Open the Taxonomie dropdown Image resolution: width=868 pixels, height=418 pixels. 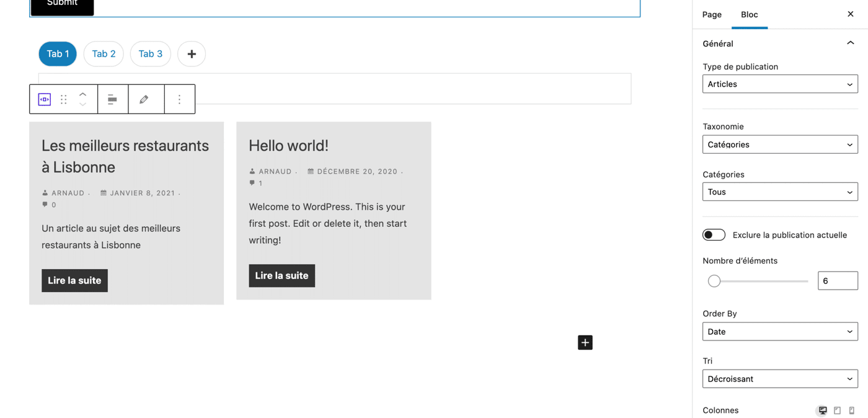(x=779, y=145)
